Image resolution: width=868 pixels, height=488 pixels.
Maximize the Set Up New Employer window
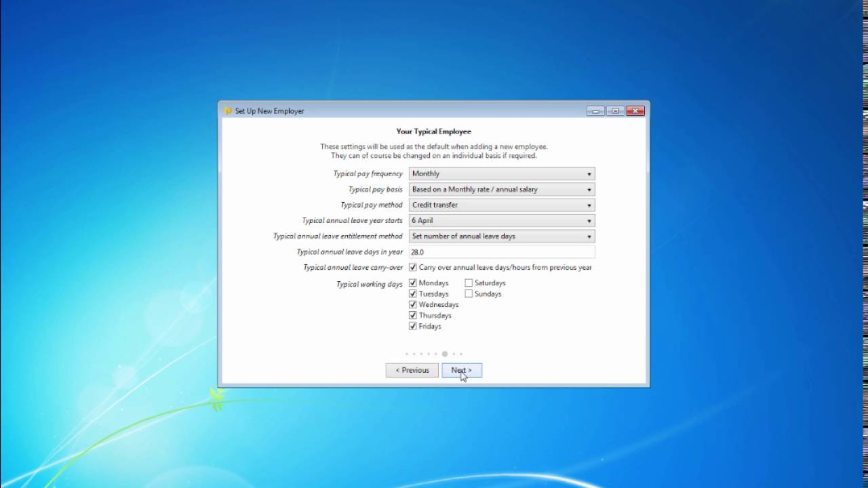615,111
